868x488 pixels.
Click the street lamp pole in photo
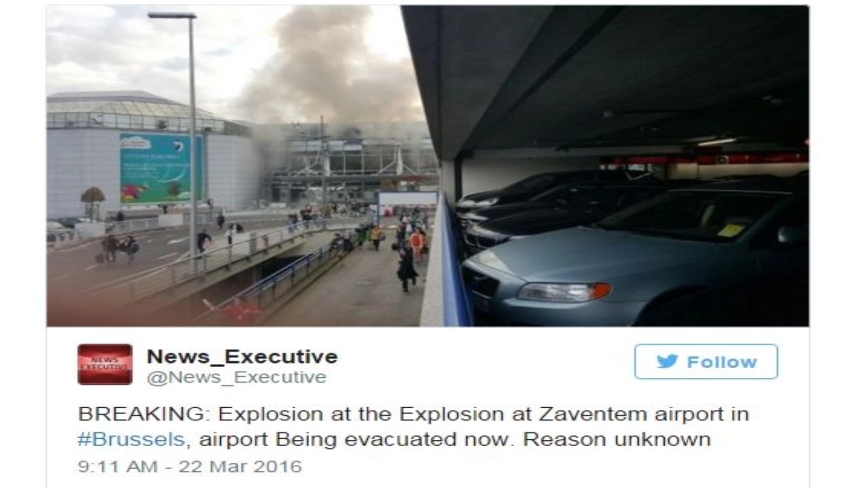point(192,136)
